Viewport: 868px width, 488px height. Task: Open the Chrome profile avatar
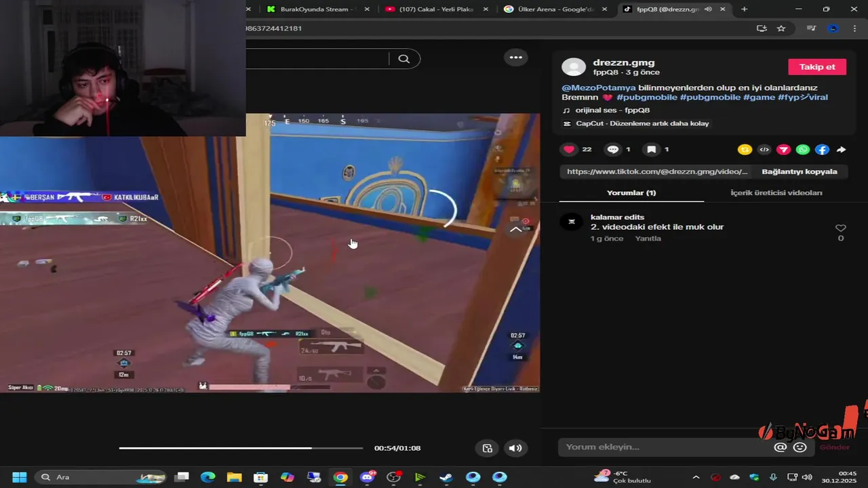(x=833, y=28)
